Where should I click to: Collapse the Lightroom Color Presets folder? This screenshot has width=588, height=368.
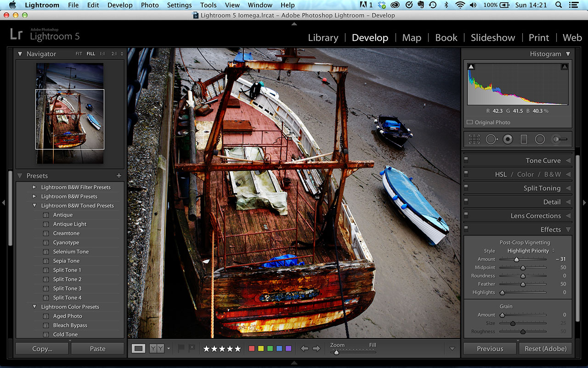34,307
